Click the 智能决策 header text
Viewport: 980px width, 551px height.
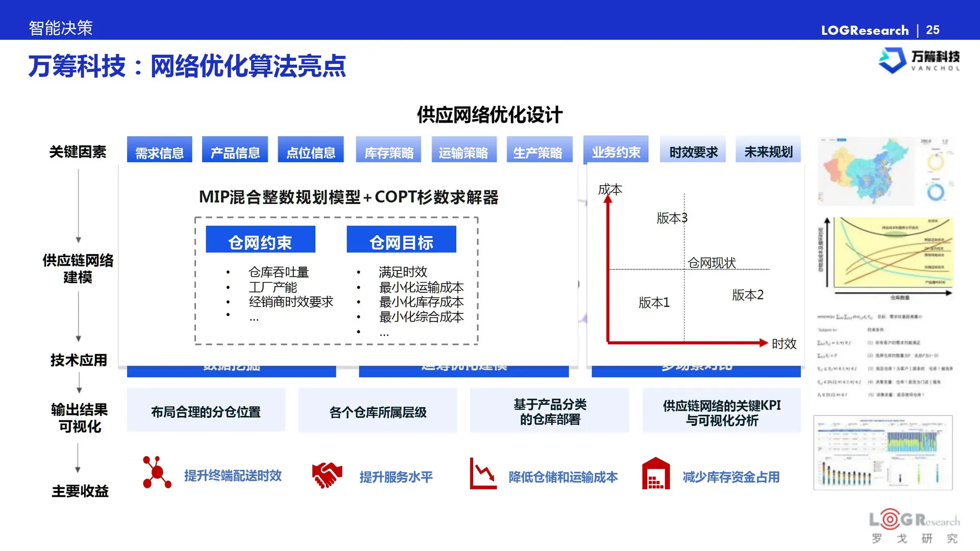[61, 28]
